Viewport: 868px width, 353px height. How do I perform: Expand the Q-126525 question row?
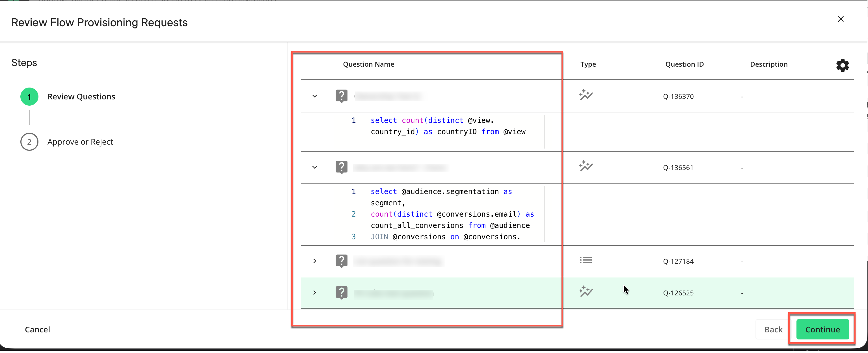coord(314,293)
